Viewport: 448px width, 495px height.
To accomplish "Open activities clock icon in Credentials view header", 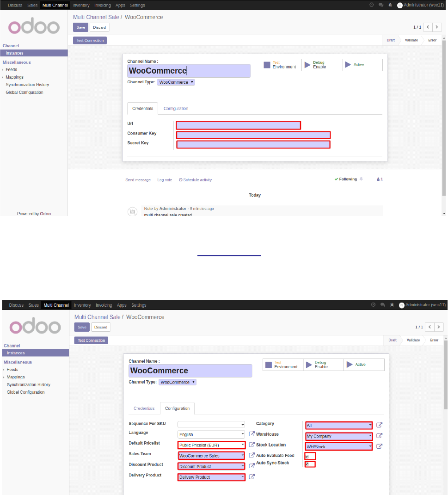I will pyautogui.click(x=371, y=5).
